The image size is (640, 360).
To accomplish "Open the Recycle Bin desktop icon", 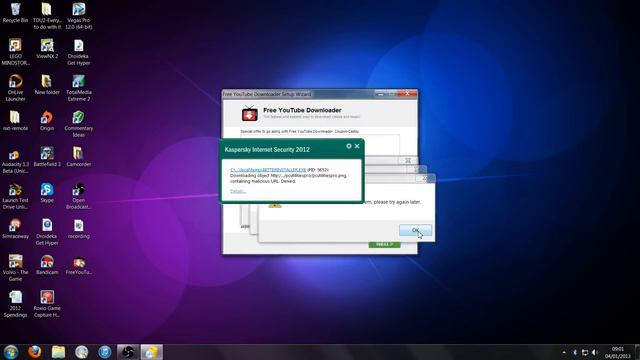I will click(x=15, y=13).
